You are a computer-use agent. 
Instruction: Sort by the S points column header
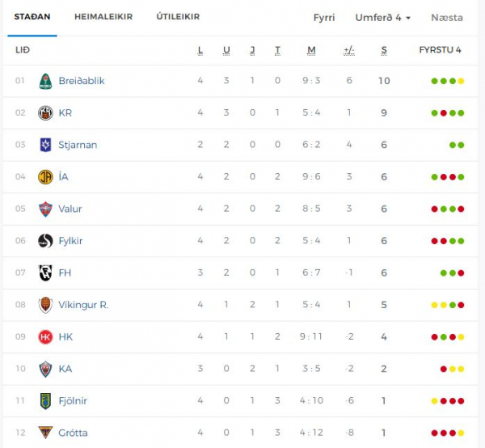click(x=384, y=50)
